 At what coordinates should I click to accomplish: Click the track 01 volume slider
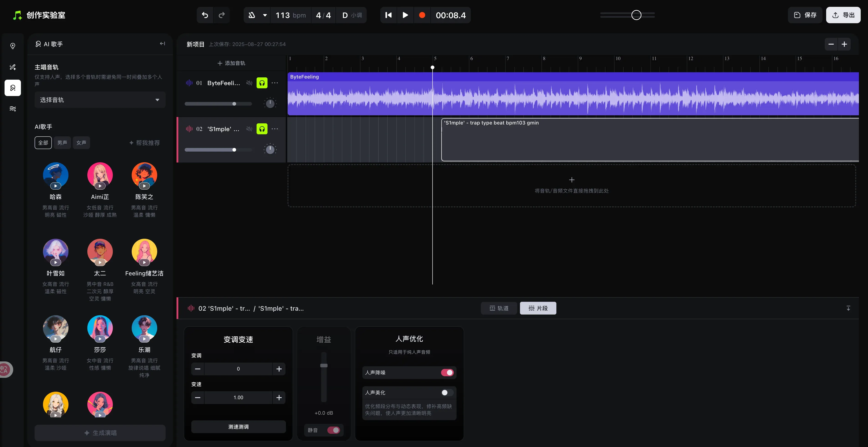tap(218, 104)
